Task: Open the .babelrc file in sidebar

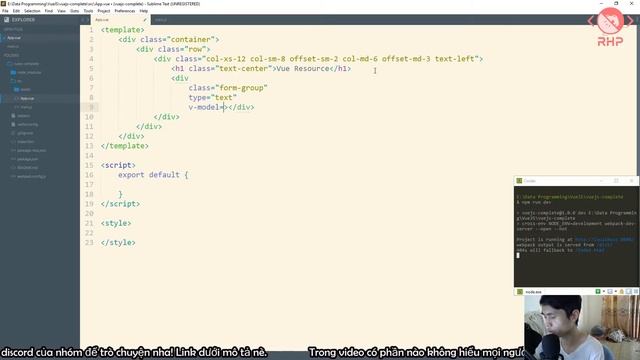Action: coord(23,116)
